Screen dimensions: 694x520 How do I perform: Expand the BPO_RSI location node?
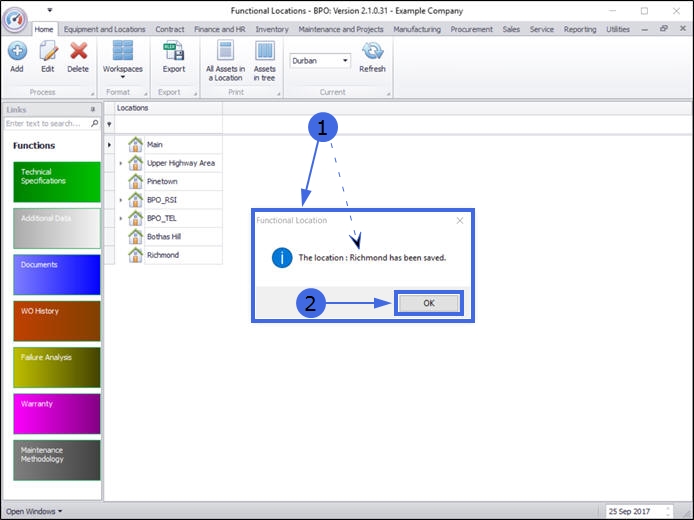(x=121, y=200)
